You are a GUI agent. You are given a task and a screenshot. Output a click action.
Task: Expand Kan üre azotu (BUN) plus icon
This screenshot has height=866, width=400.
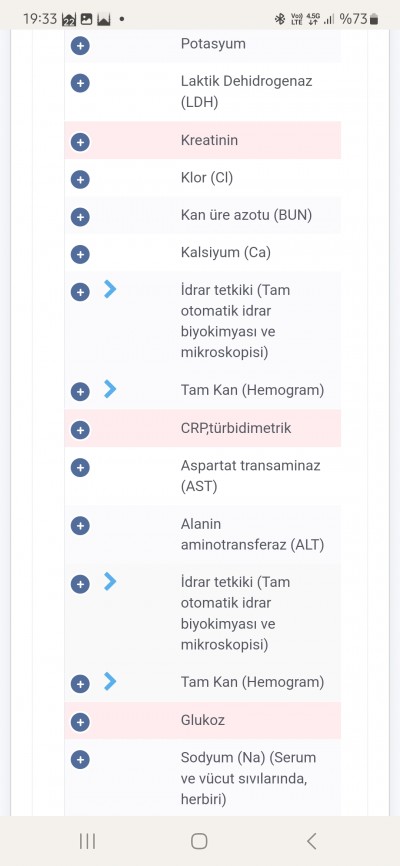click(x=80, y=217)
